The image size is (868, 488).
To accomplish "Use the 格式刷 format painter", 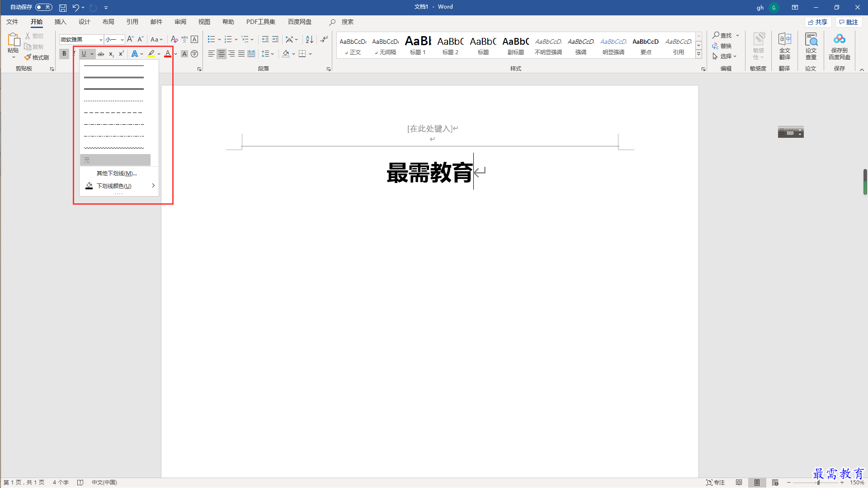I will pyautogui.click(x=37, y=57).
